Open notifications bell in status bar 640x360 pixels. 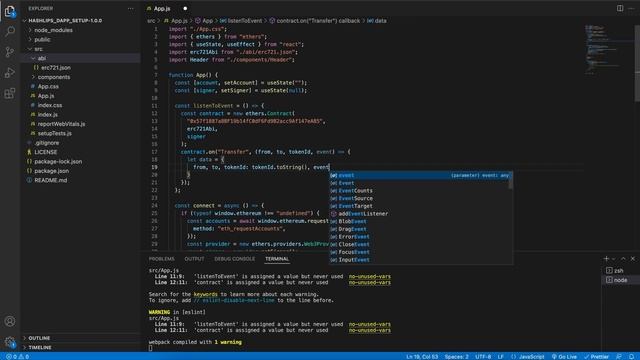[x=632, y=357]
